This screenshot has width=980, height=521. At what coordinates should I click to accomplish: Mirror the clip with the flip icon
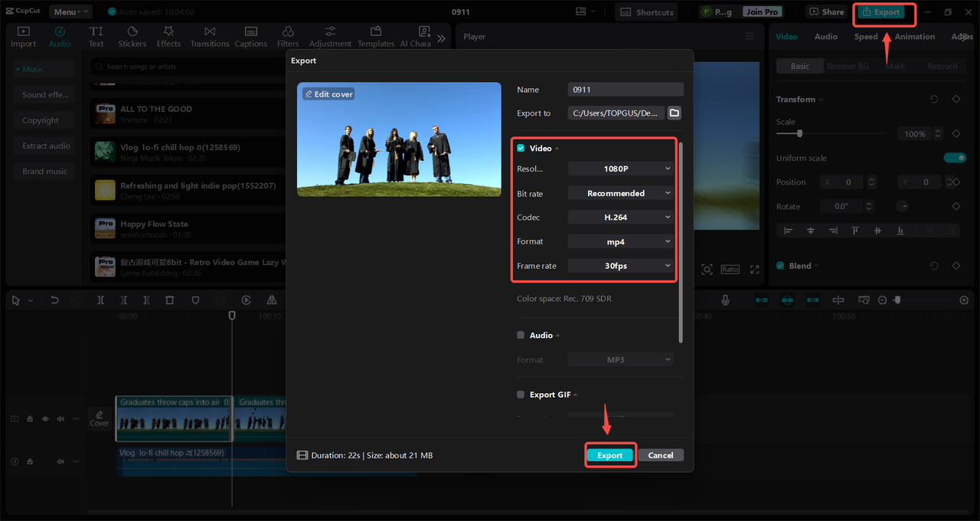(272, 300)
